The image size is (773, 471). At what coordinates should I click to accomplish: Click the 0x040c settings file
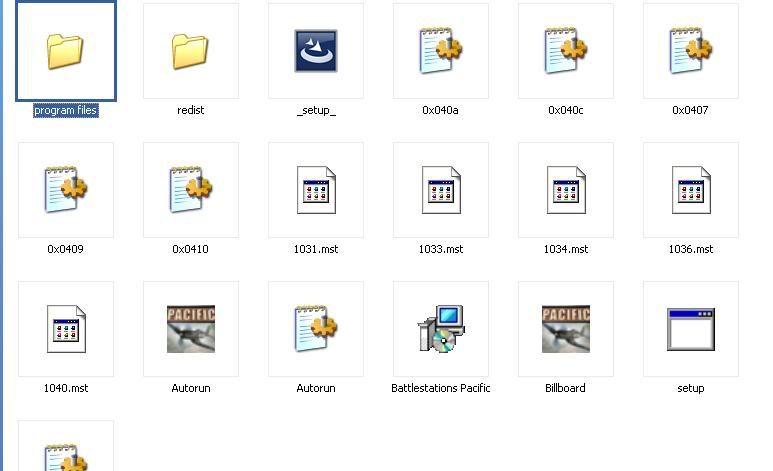[565, 50]
